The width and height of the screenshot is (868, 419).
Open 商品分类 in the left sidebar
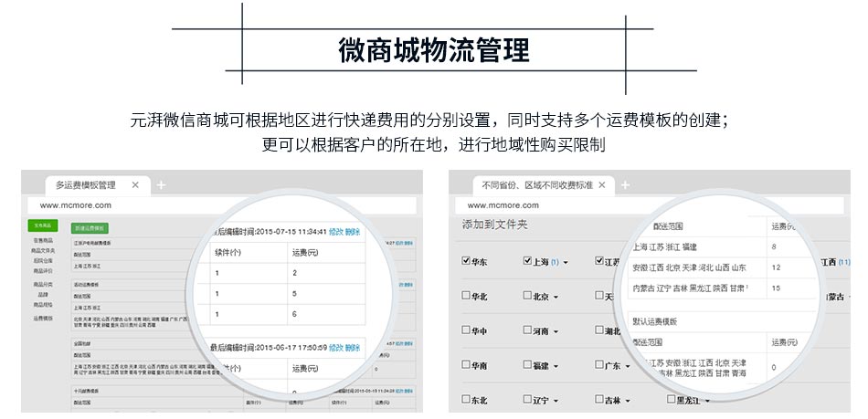point(43,284)
